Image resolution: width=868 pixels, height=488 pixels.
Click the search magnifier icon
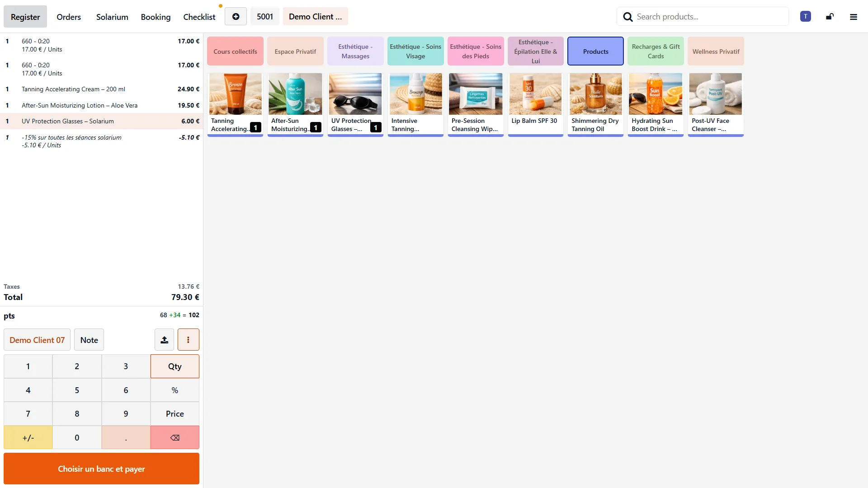pos(627,17)
